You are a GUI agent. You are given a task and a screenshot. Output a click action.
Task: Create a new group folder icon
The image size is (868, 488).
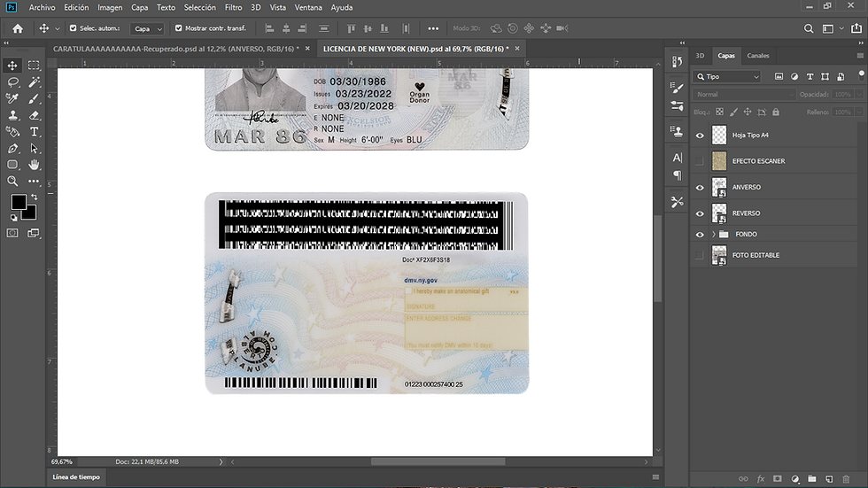coord(812,478)
